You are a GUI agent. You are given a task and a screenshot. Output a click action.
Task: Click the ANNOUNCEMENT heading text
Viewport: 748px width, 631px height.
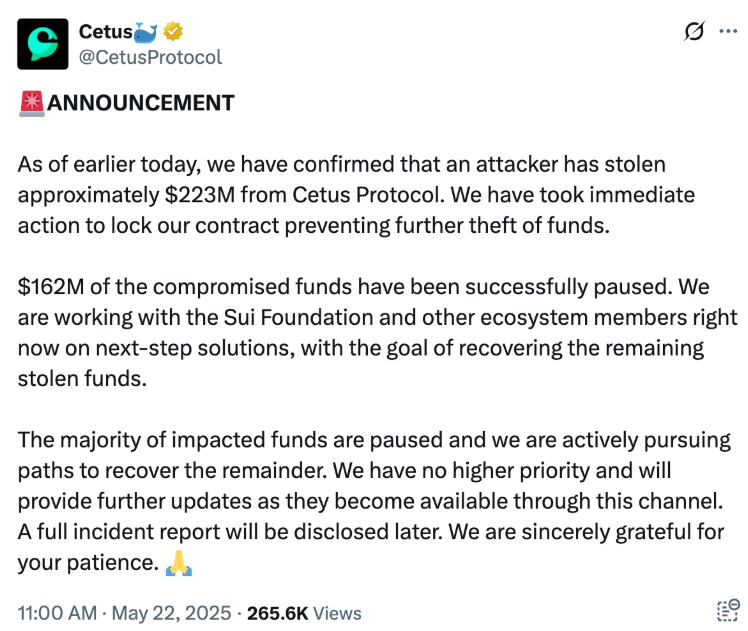tap(141, 103)
